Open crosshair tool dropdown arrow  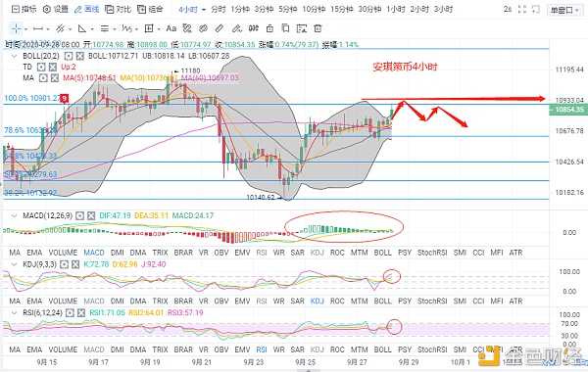25,29
